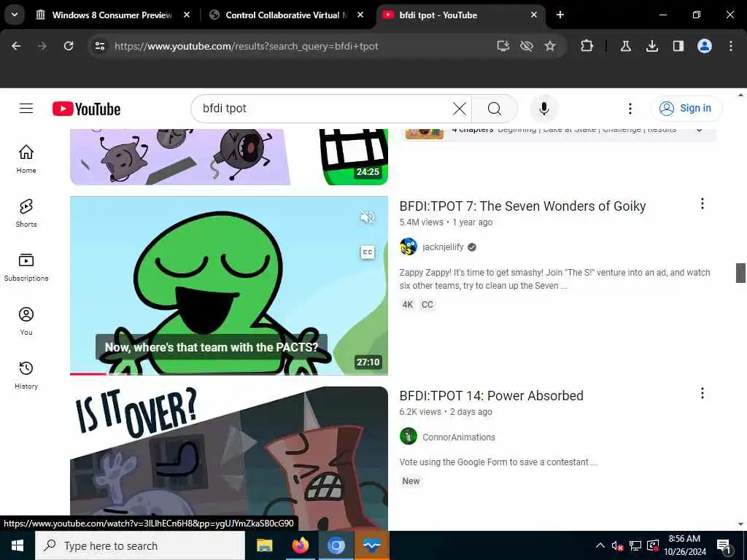
Task: Reload the page
Action: pyautogui.click(x=69, y=46)
